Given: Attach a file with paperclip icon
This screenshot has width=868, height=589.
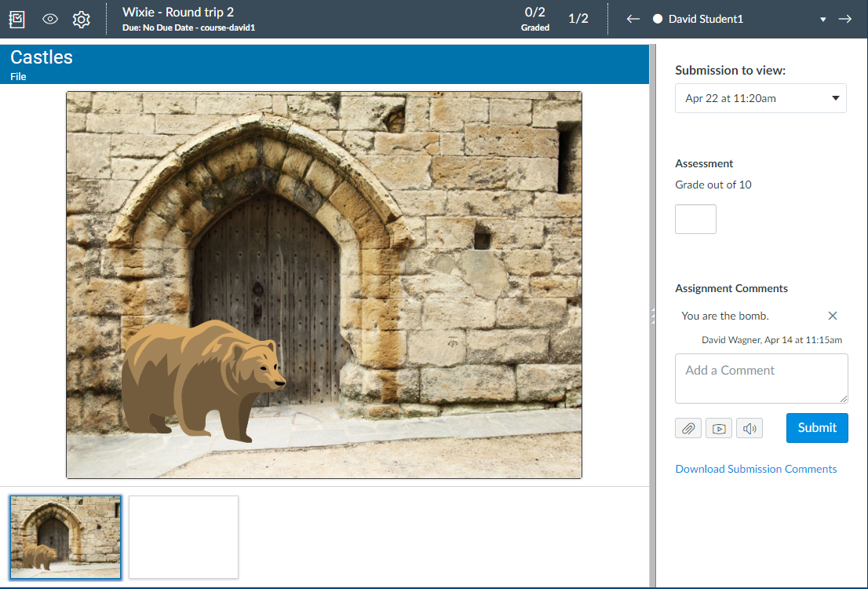Looking at the screenshot, I should (x=688, y=428).
